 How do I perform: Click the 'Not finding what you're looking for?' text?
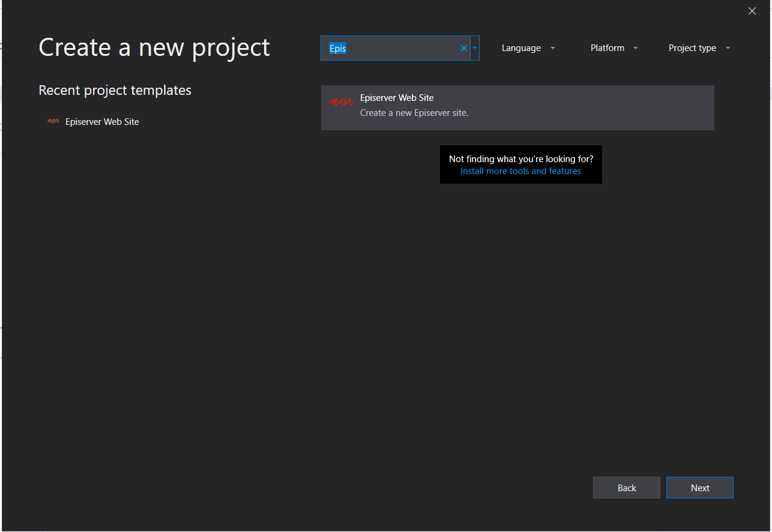coord(520,159)
